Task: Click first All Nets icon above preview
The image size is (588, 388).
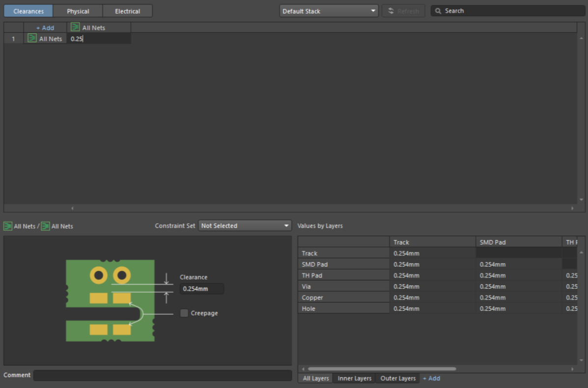Action: pyautogui.click(x=8, y=226)
